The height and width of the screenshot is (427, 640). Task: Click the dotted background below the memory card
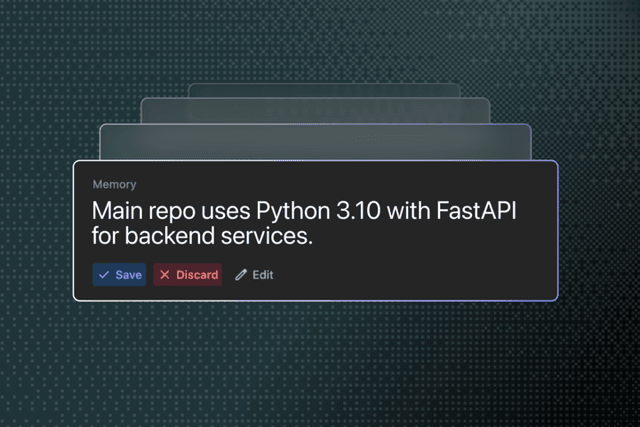pyautogui.click(x=320, y=360)
